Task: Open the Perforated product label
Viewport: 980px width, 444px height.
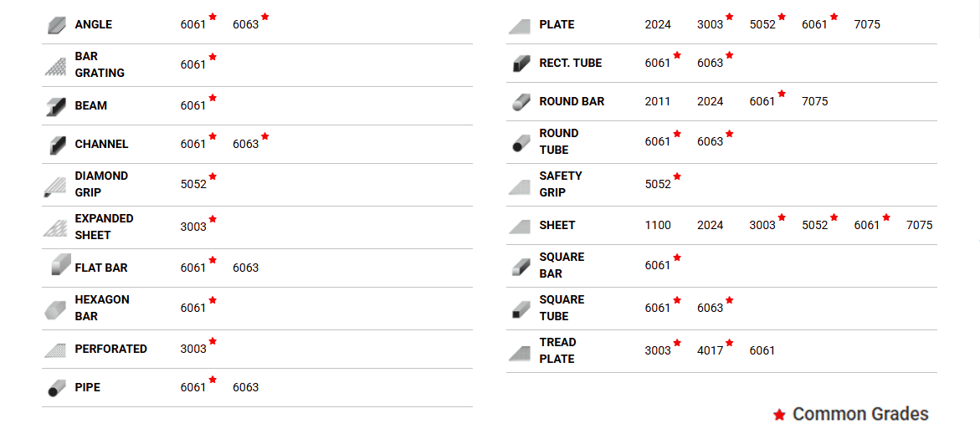Action: coord(110,349)
